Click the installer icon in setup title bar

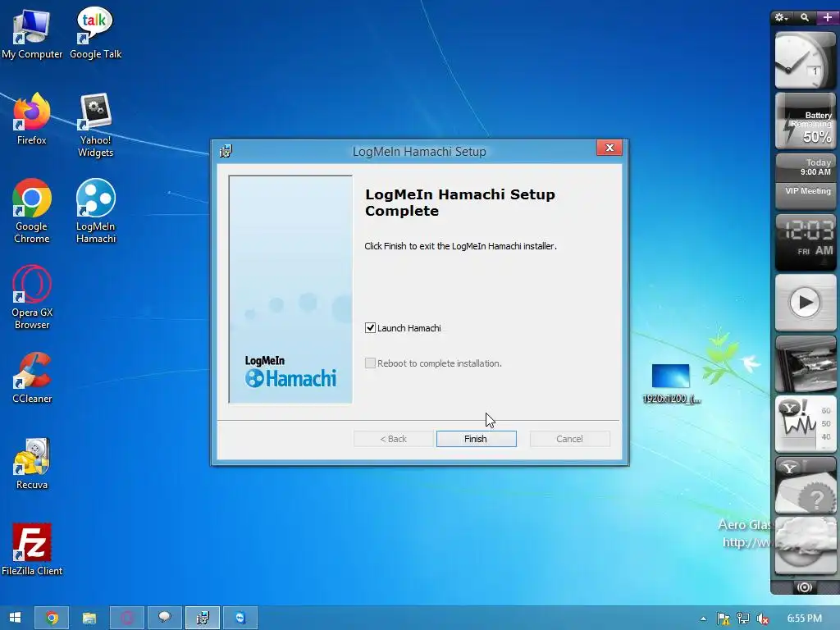pyautogui.click(x=226, y=152)
